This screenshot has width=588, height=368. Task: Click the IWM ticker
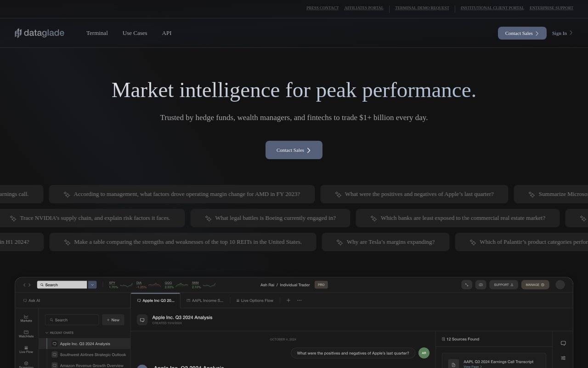[204, 285]
